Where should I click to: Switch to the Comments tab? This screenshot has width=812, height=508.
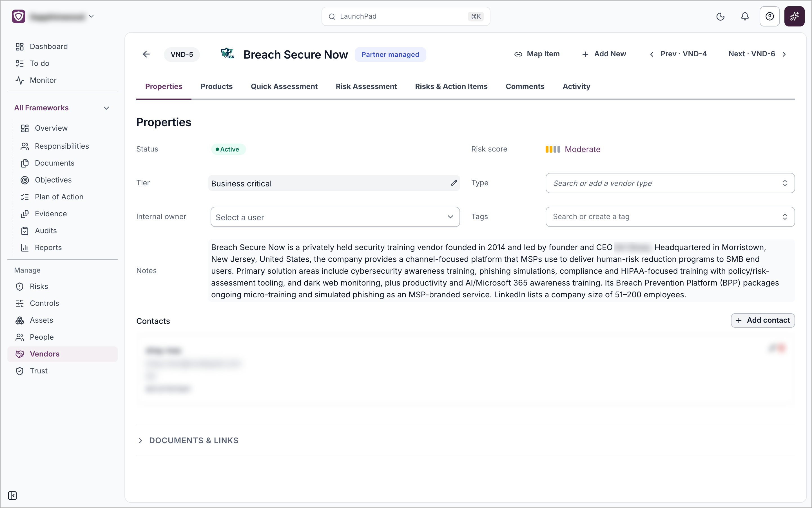point(525,86)
